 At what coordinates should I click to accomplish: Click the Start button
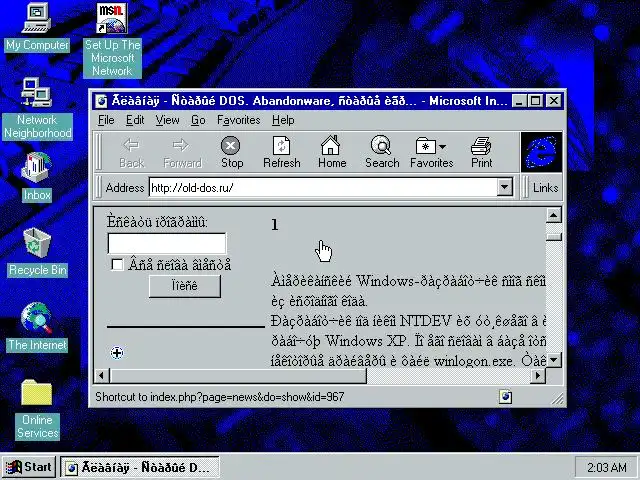pos(29,467)
